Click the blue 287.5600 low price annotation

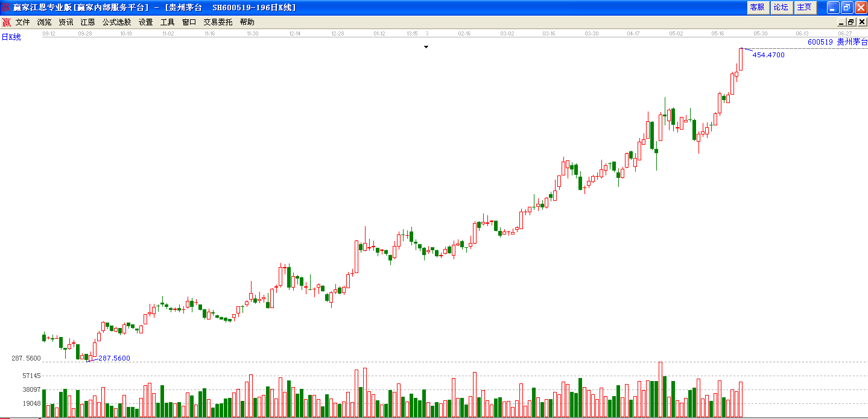pyautogui.click(x=114, y=358)
